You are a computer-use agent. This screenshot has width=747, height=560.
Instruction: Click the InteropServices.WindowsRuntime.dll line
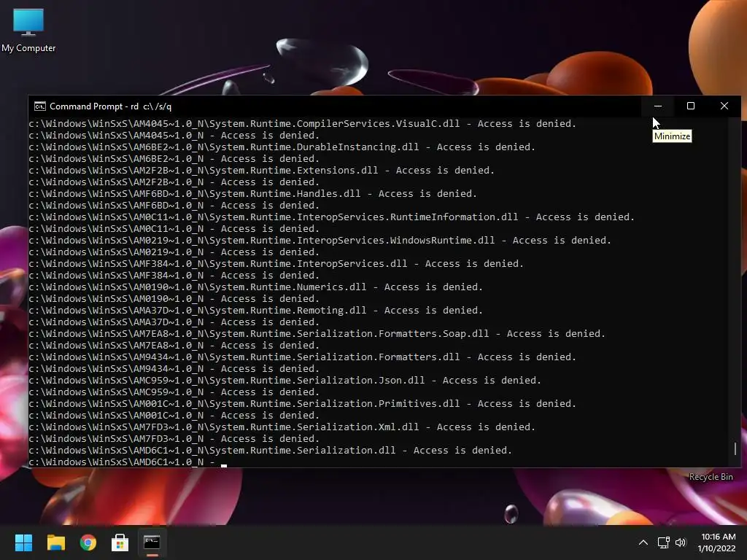click(320, 241)
